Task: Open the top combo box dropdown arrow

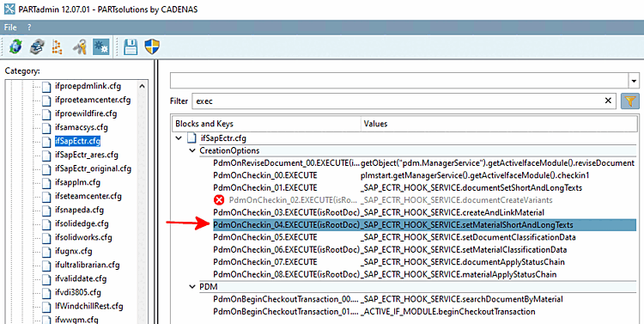Action: tap(635, 81)
